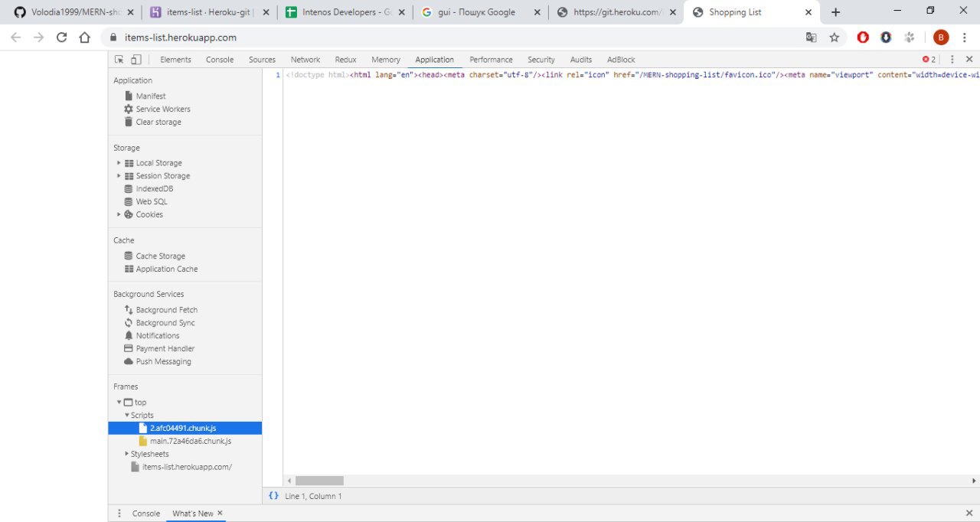The width and height of the screenshot is (980, 522).
Task: Click the red error count indicator
Action: point(929,60)
